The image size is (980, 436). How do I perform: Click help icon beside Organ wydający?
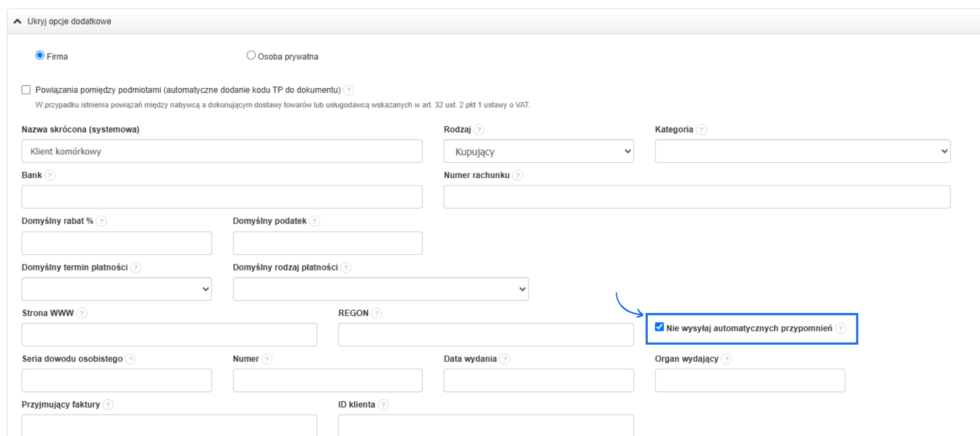tap(726, 359)
